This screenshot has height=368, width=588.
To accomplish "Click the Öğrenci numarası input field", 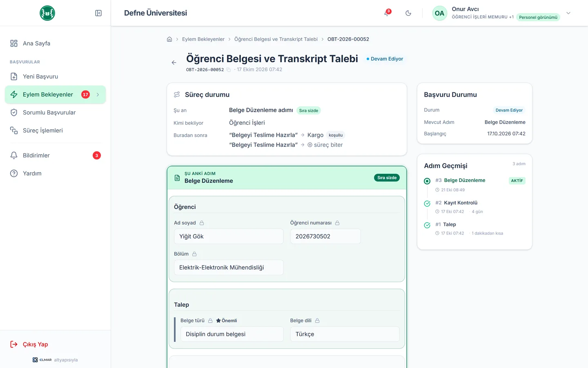I will click(x=325, y=236).
